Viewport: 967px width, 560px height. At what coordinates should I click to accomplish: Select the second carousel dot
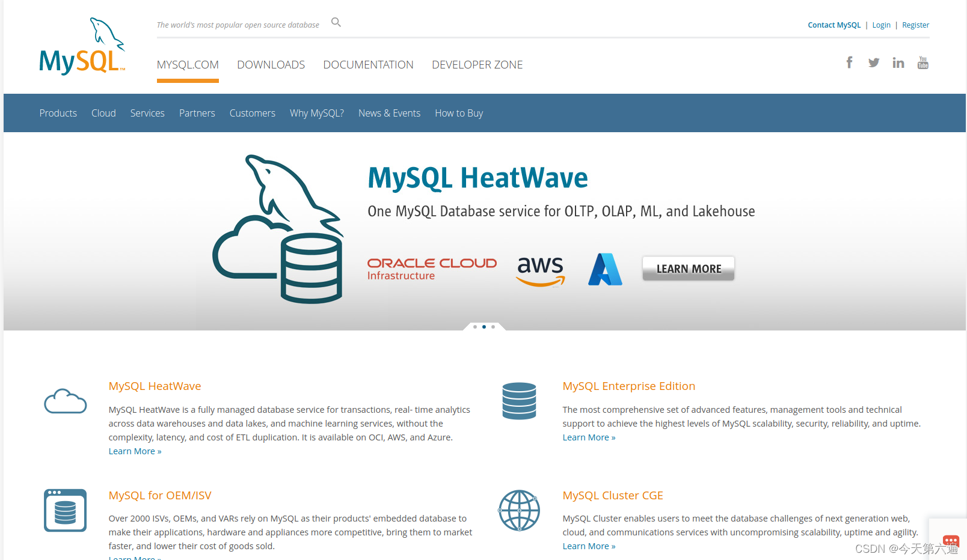tap(484, 327)
